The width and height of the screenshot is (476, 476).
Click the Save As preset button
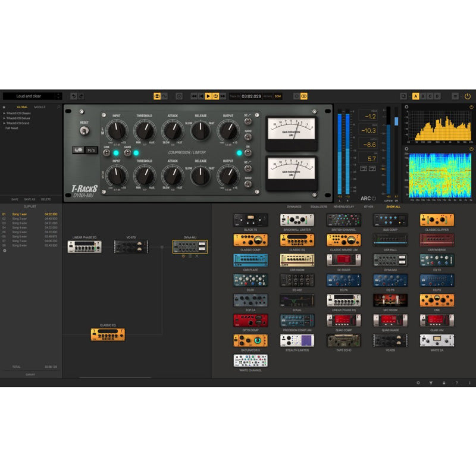click(x=30, y=199)
